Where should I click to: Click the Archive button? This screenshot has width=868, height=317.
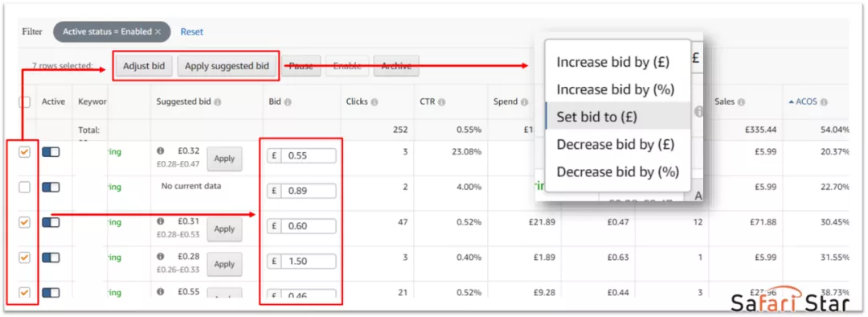pyautogui.click(x=396, y=66)
